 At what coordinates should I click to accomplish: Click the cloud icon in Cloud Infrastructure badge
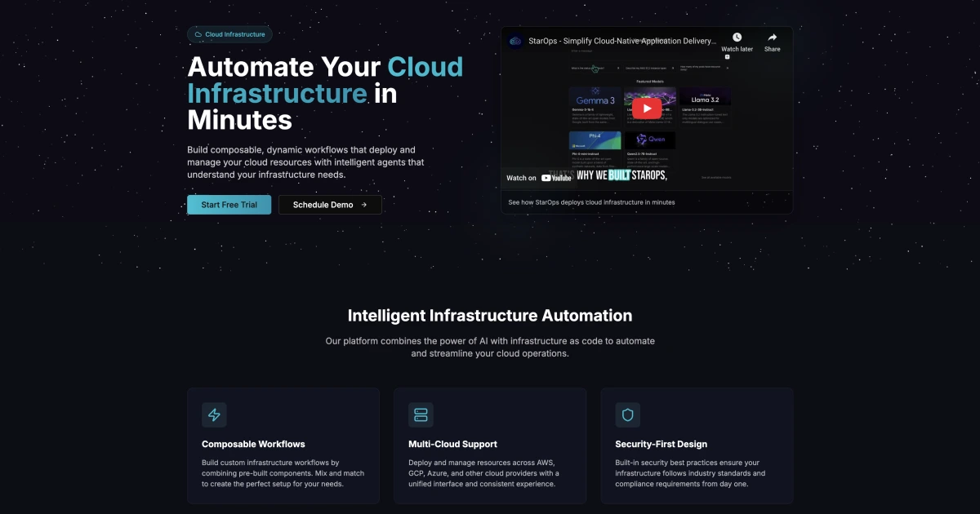(198, 35)
